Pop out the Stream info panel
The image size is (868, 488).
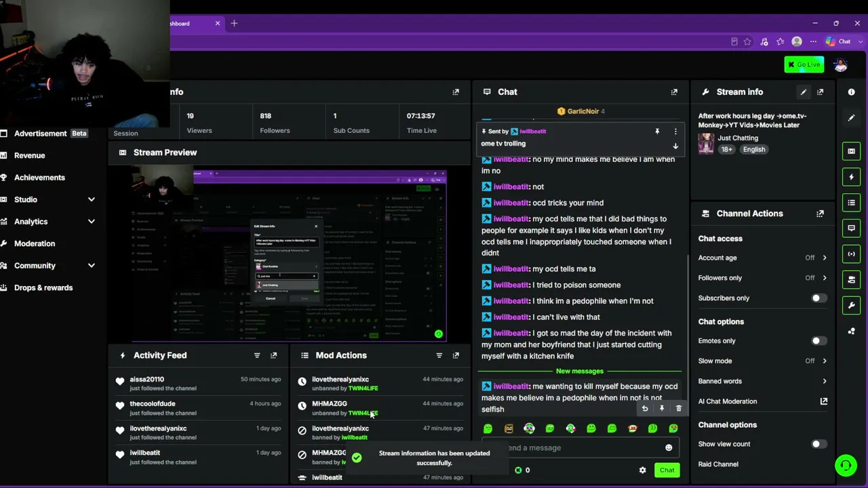tap(820, 92)
